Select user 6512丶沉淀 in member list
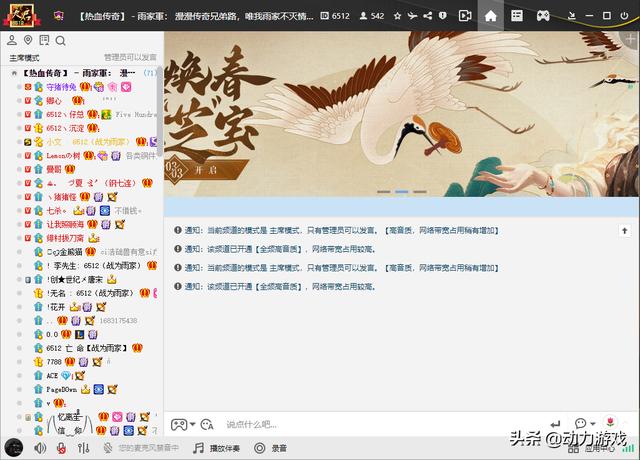Viewport: 640px width, 460px height. pos(65,128)
